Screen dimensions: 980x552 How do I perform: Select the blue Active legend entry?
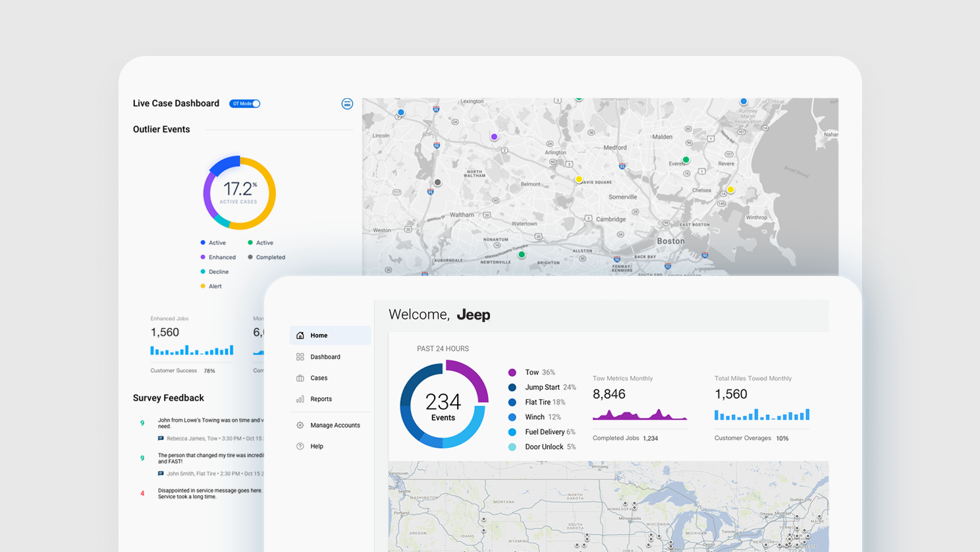[x=213, y=243]
